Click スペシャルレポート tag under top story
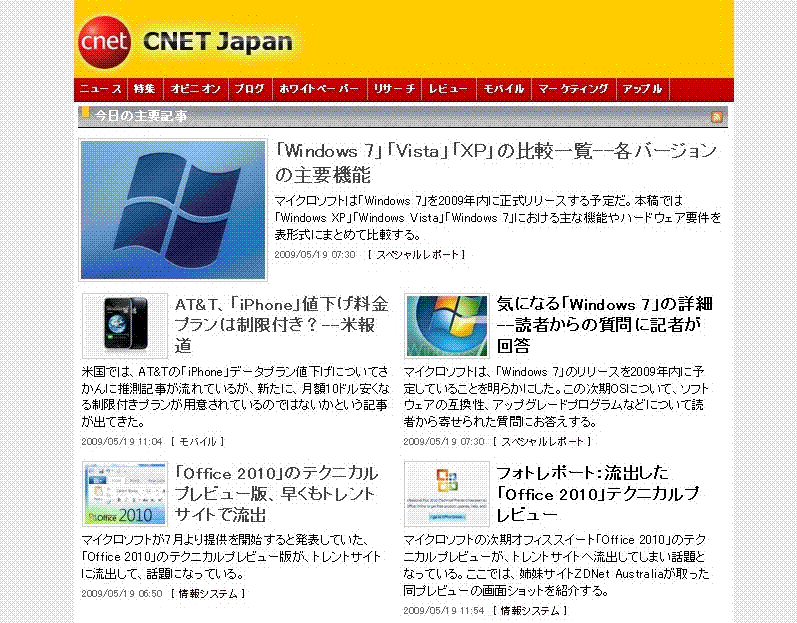The image size is (797, 623). (x=416, y=255)
